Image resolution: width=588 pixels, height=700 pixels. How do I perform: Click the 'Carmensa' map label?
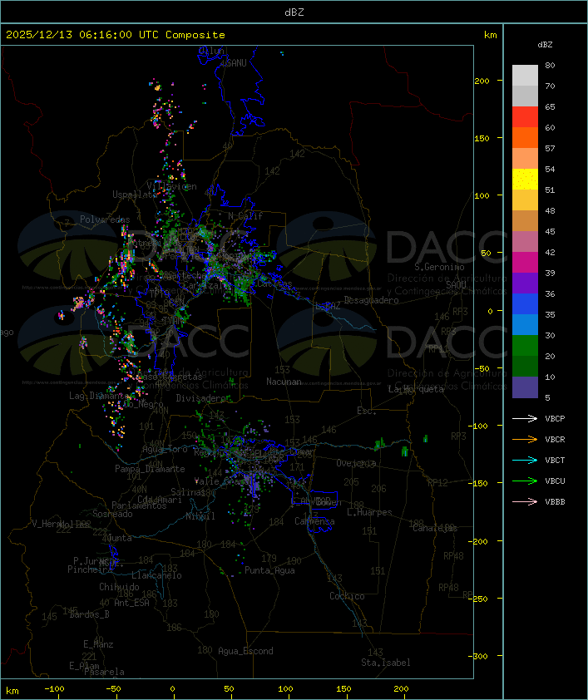coord(314,521)
